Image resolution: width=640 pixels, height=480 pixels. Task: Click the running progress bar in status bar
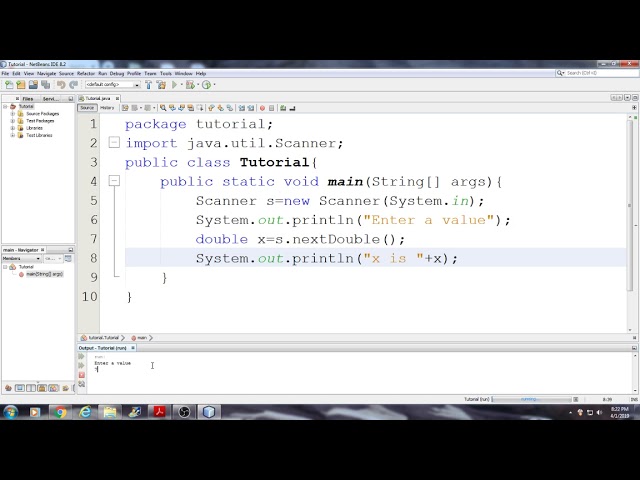click(532, 399)
